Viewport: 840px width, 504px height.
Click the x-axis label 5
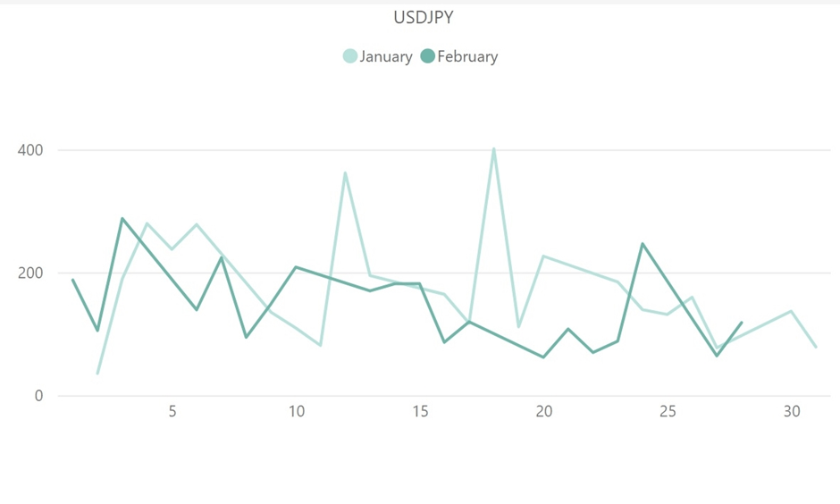(172, 412)
